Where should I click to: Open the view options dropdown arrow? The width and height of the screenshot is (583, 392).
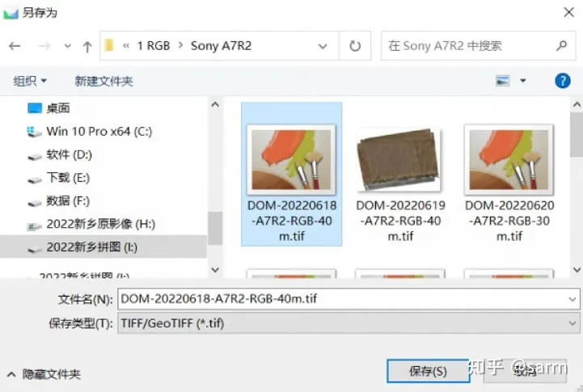point(523,81)
